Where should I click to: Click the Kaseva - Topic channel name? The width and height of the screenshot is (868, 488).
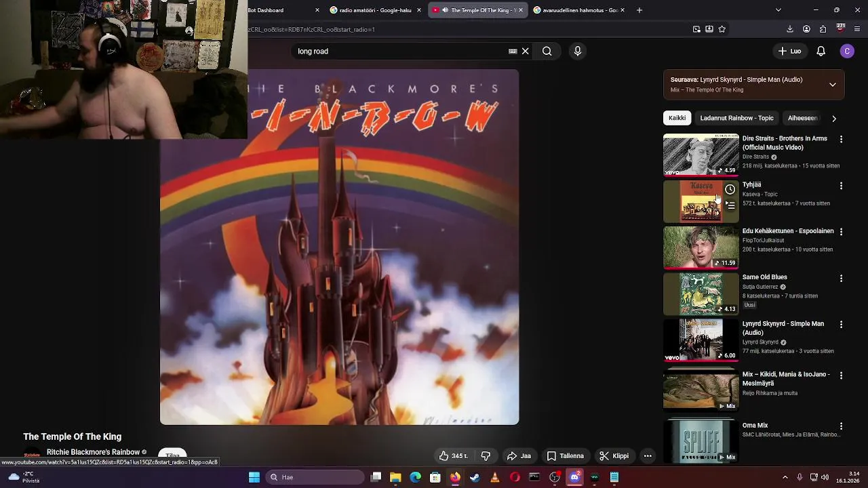759,195
